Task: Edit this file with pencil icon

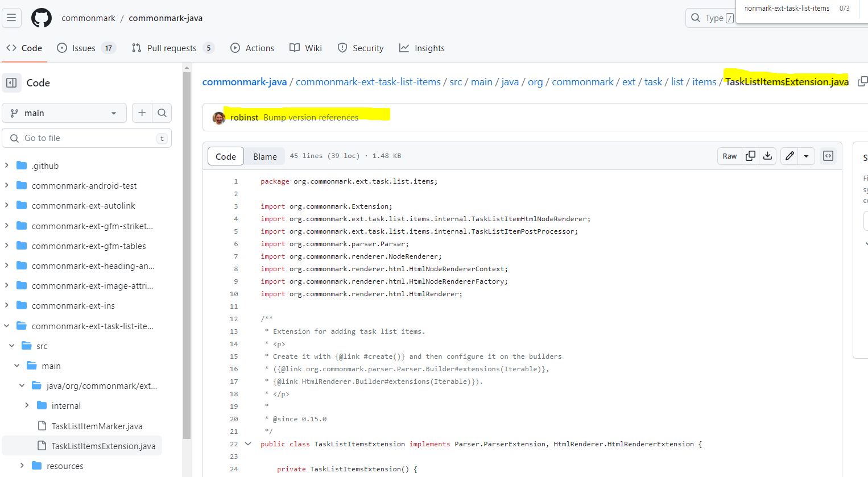Action: click(790, 156)
